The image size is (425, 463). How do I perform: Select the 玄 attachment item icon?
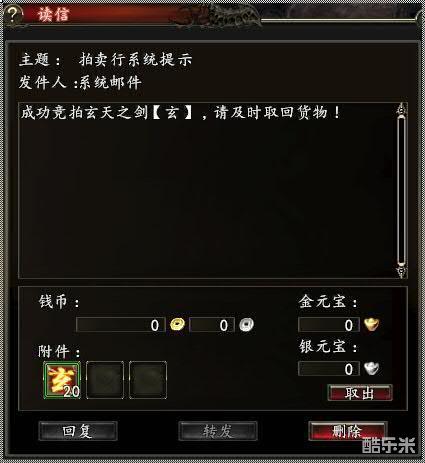62,380
